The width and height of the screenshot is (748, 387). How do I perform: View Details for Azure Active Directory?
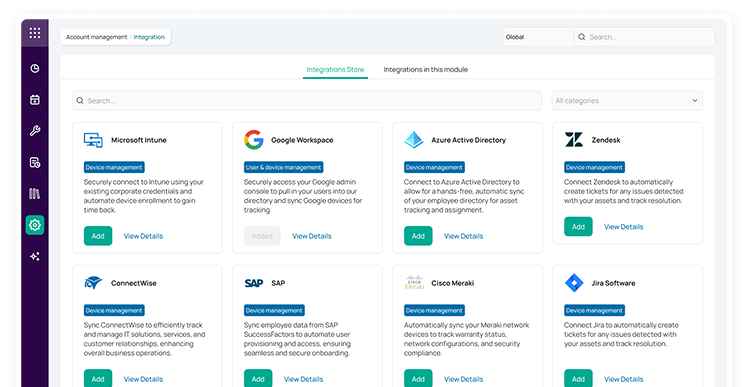pos(463,236)
